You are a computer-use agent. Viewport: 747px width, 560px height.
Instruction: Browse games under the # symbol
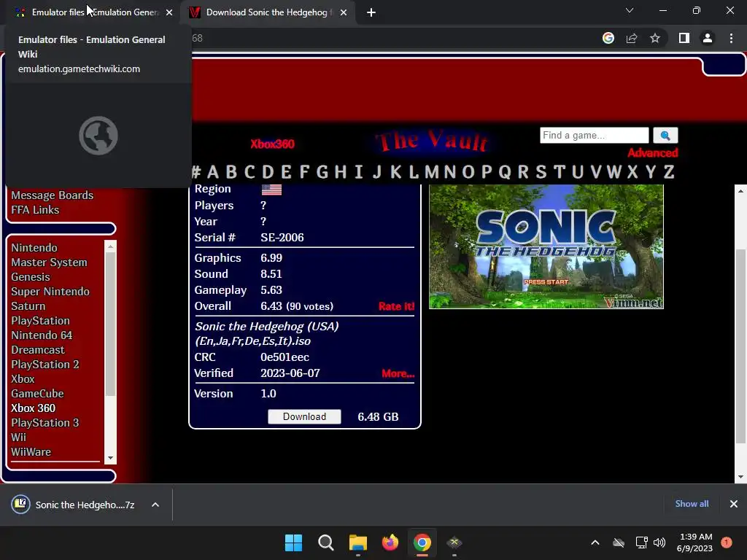(x=196, y=171)
